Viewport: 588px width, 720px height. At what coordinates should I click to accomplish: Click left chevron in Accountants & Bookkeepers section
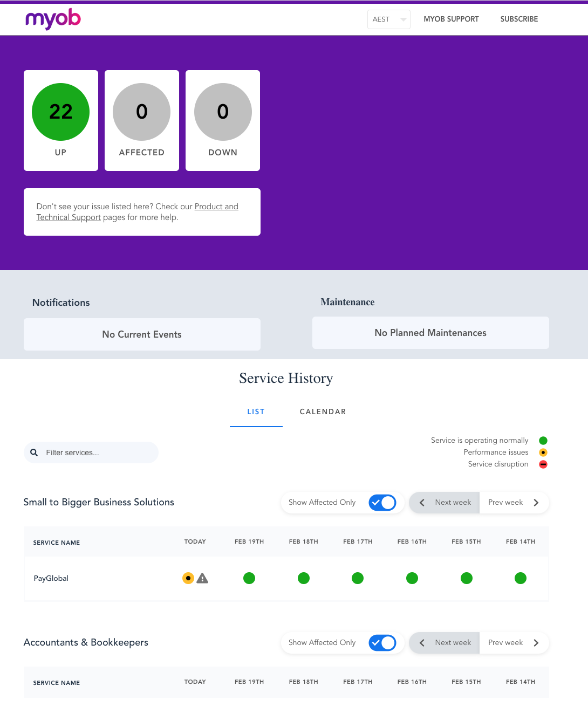click(422, 643)
